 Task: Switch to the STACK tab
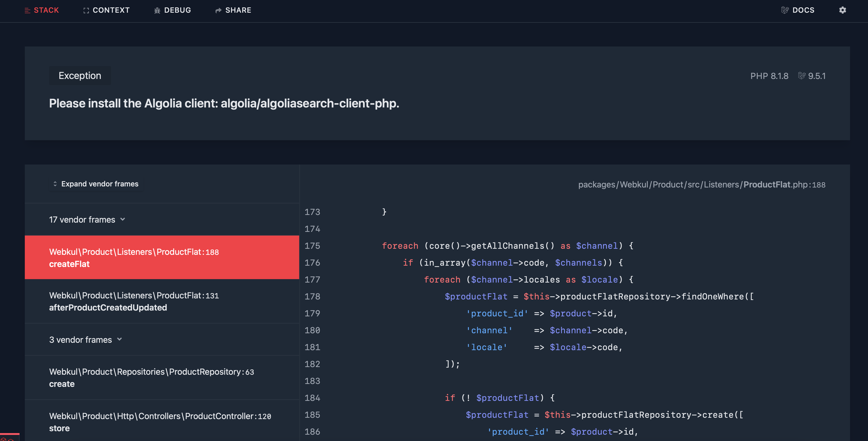point(41,10)
